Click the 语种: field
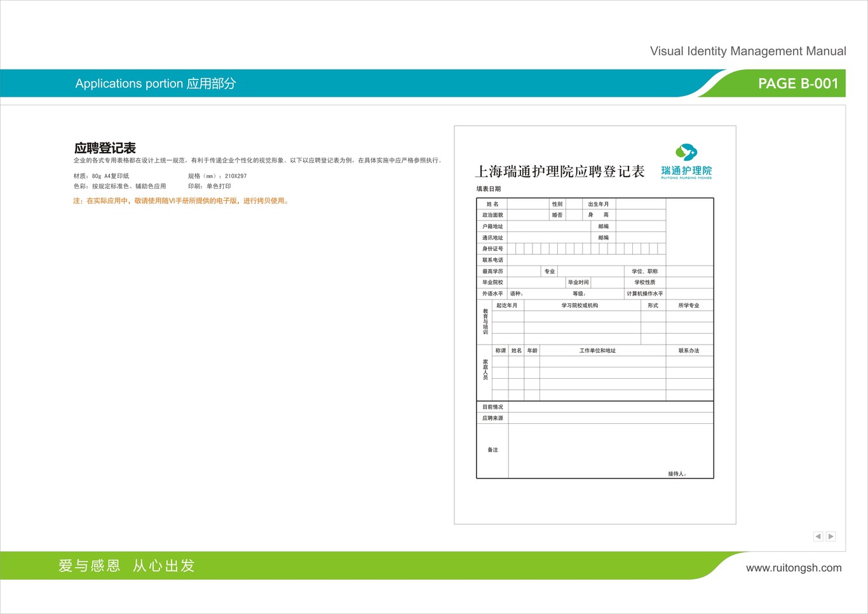This screenshot has height=614, width=868. click(517, 294)
